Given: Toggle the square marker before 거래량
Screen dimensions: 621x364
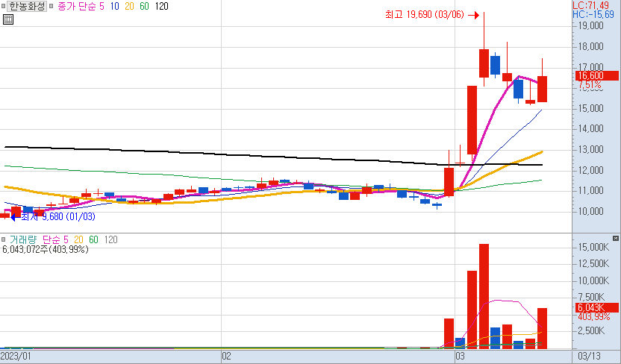Looking at the screenshot, I should click(x=3, y=239).
